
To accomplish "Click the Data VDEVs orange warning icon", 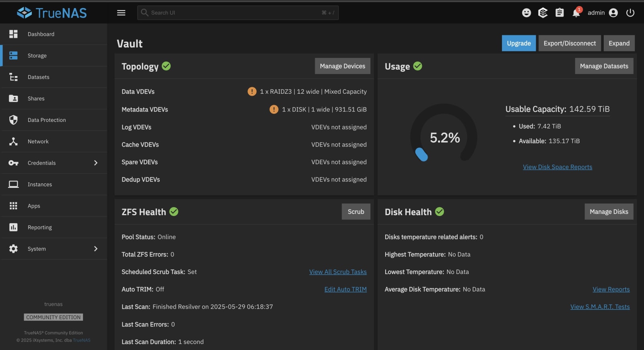I will point(252,92).
